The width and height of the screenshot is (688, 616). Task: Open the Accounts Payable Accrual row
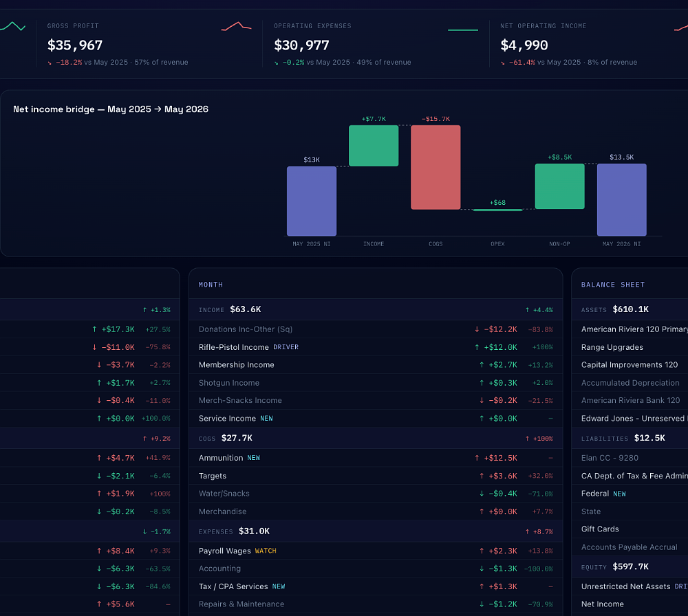tap(630, 547)
